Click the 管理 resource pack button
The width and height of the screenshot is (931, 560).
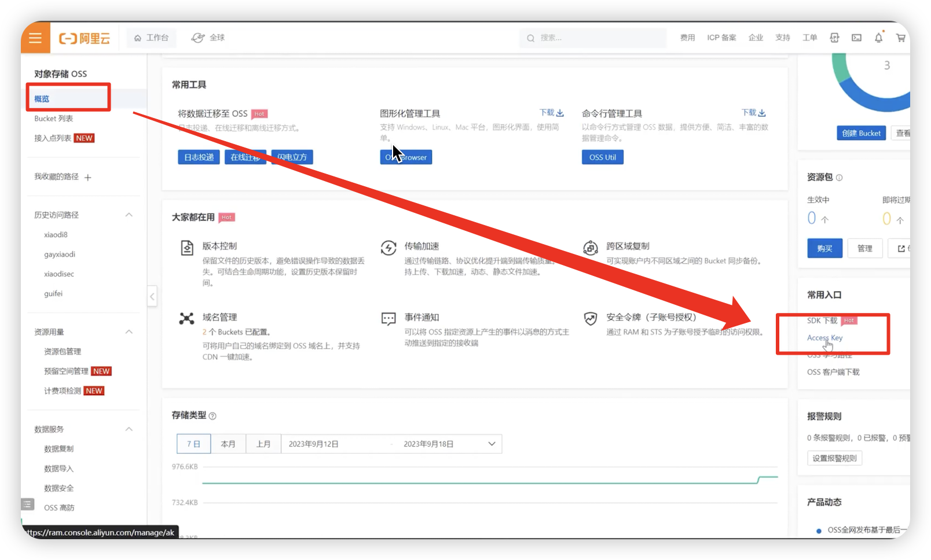tap(865, 248)
